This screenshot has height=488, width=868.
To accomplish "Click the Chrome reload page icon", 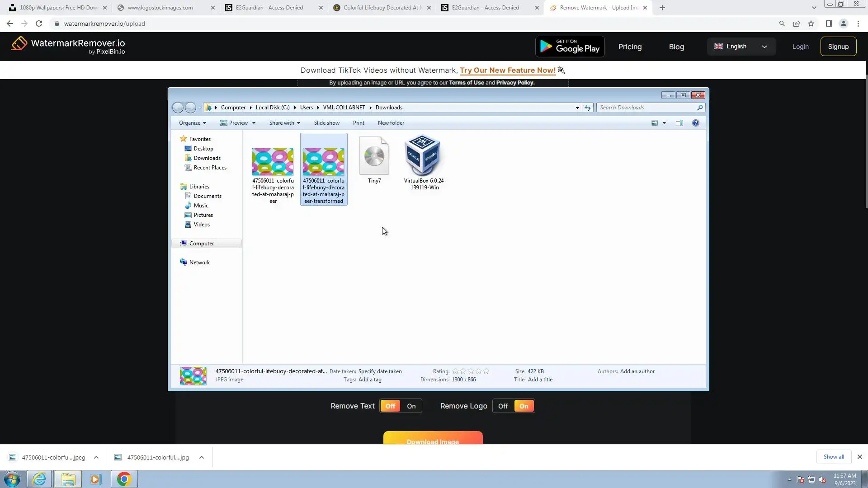I will [39, 23].
